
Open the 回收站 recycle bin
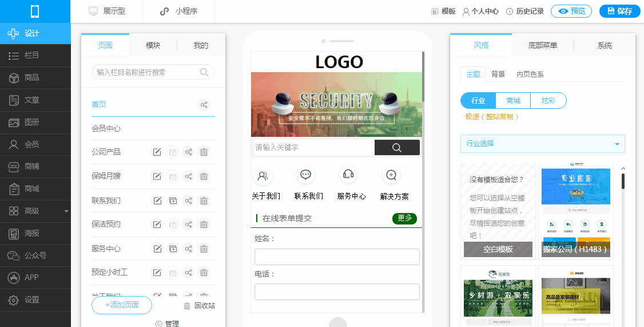(x=199, y=306)
